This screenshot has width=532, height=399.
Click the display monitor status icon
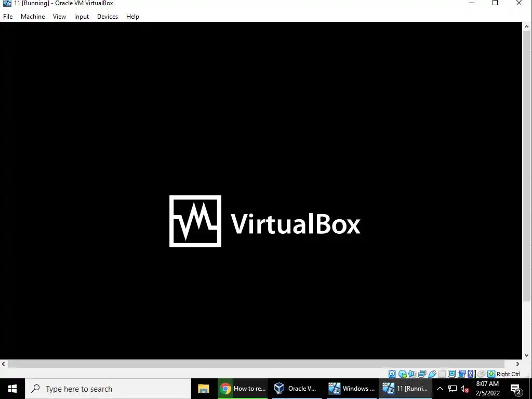451,374
